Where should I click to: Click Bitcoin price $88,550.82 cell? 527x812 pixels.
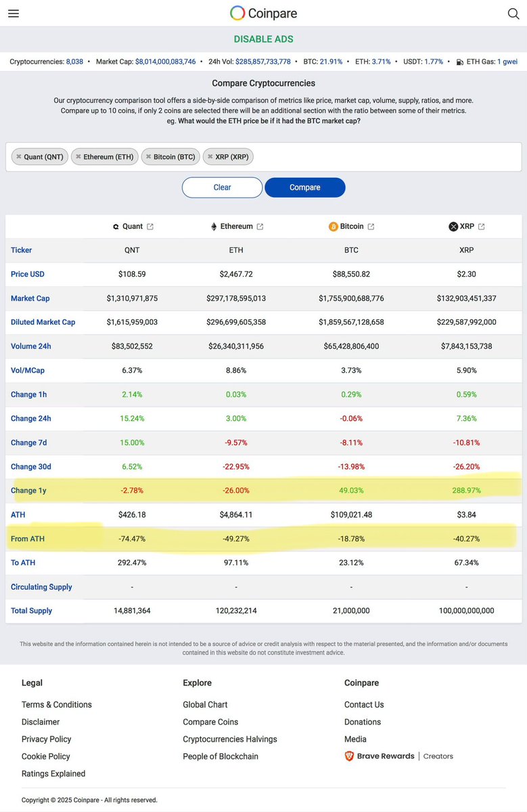click(x=351, y=274)
